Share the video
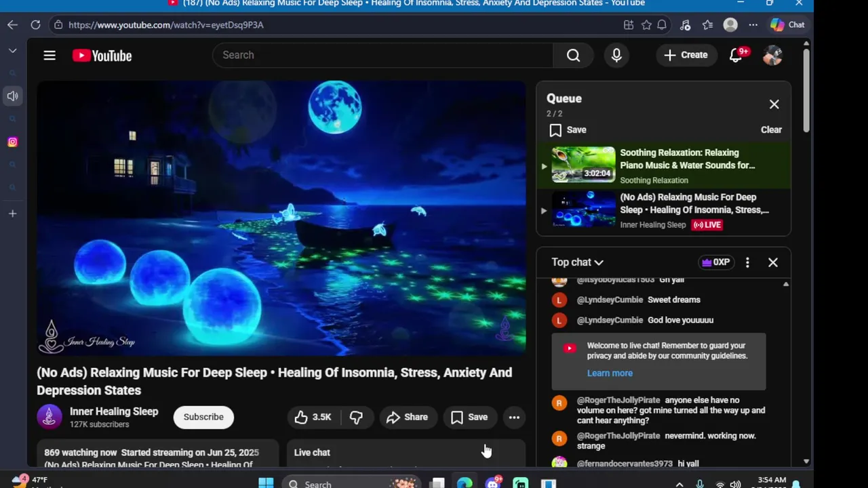 pos(407,417)
